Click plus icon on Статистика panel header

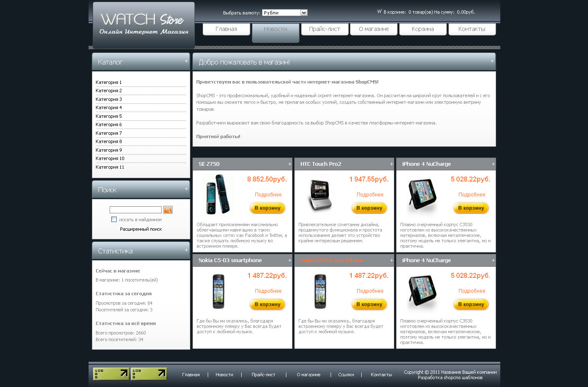click(186, 250)
